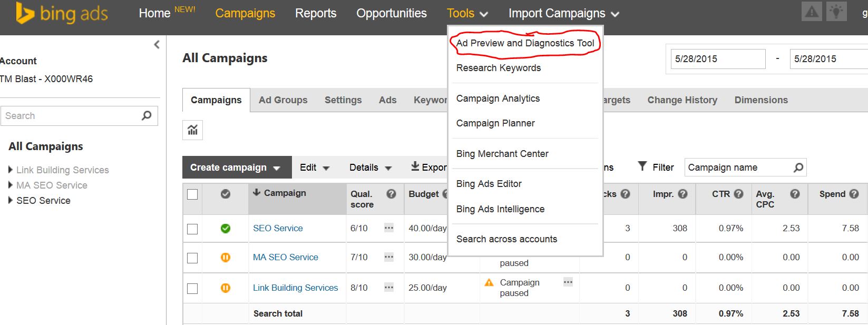Open the lightbulb ideas icon
This screenshot has height=325, width=868.
[836, 12]
